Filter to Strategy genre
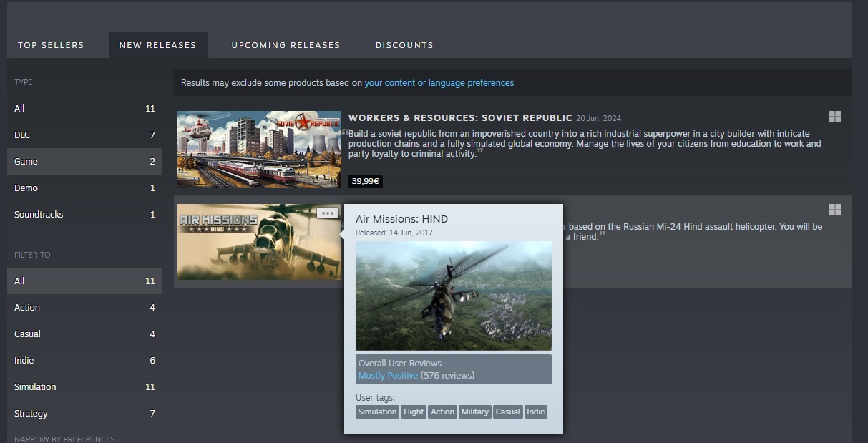Viewport: 868px width, 443px height. [x=84, y=414]
